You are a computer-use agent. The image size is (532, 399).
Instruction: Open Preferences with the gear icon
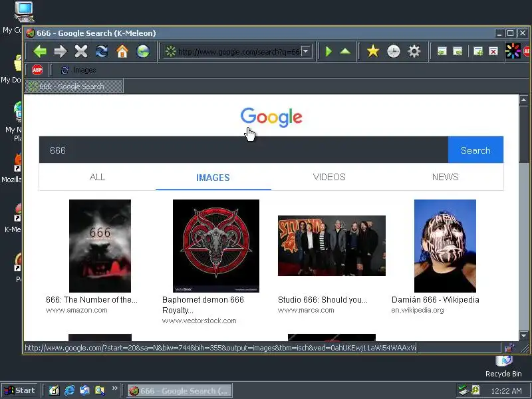414,51
